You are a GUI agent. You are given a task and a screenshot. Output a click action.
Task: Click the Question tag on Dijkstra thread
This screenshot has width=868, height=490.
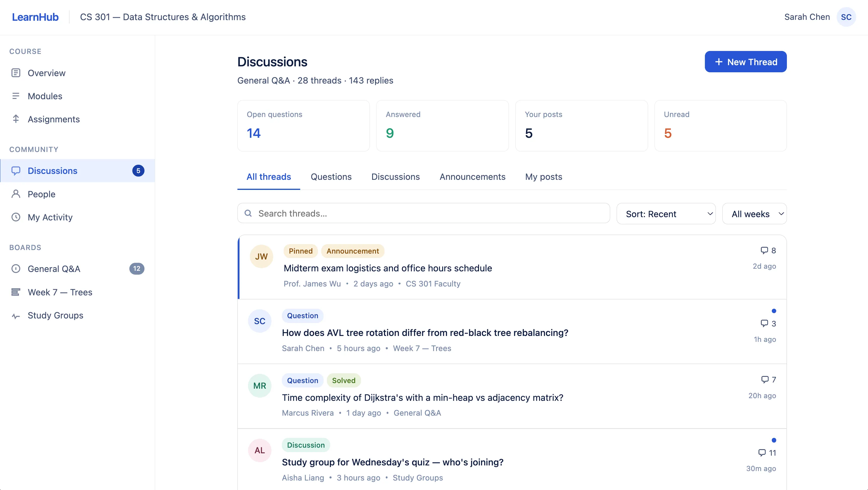pos(302,380)
